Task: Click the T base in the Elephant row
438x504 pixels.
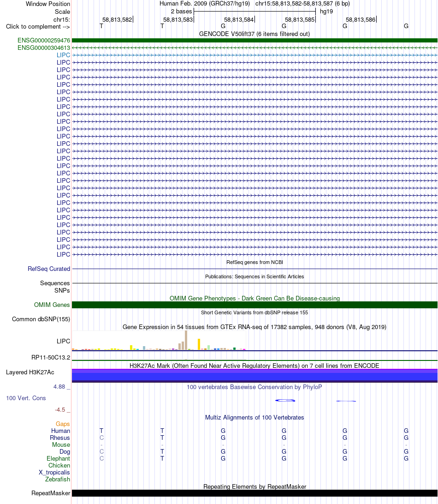Action: 162,458
